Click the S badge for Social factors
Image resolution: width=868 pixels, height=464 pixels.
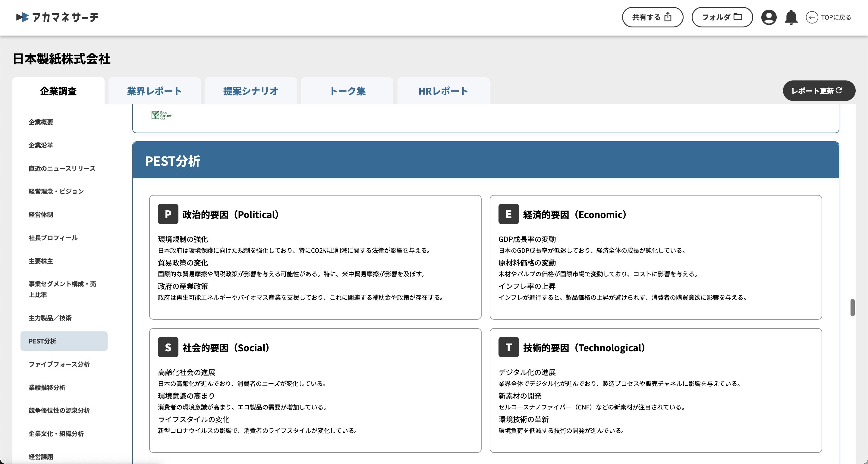click(x=168, y=347)
